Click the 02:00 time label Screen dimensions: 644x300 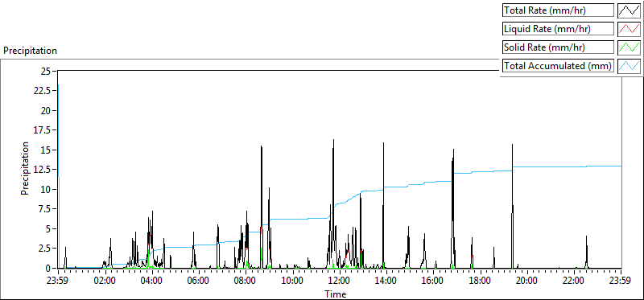105,282
